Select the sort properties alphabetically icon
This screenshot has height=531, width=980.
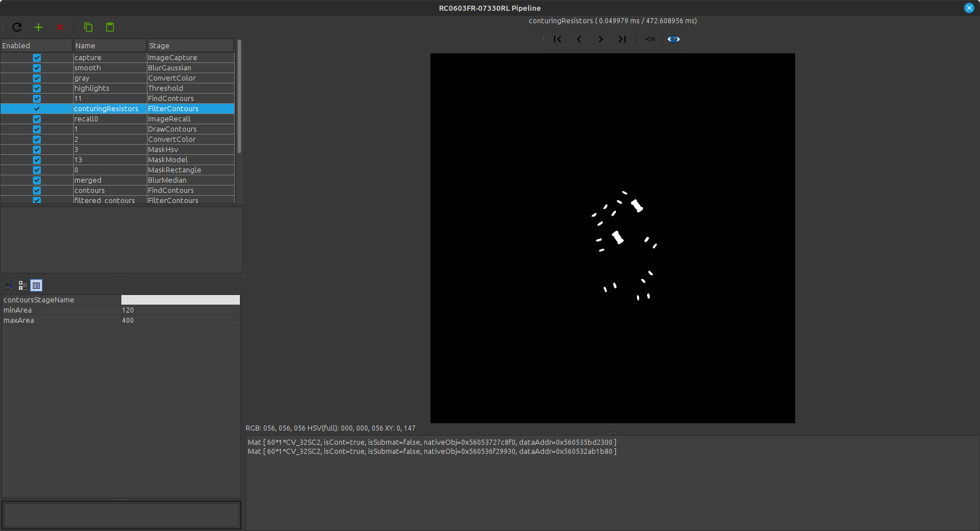pos(9,285)
